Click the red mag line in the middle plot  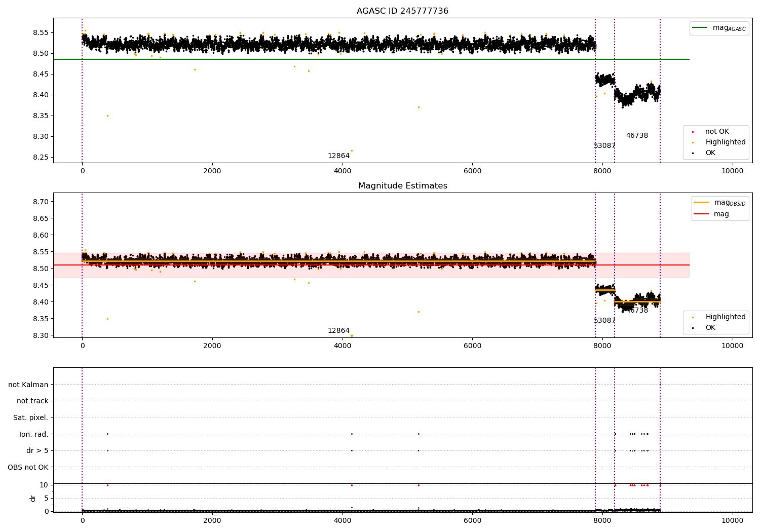click(371, 265)
